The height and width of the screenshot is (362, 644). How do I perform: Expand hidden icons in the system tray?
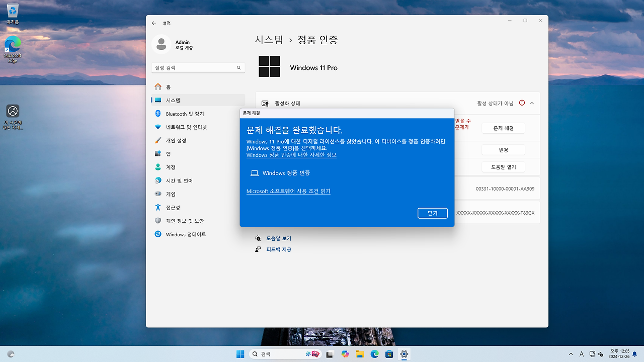coord(571,353)
